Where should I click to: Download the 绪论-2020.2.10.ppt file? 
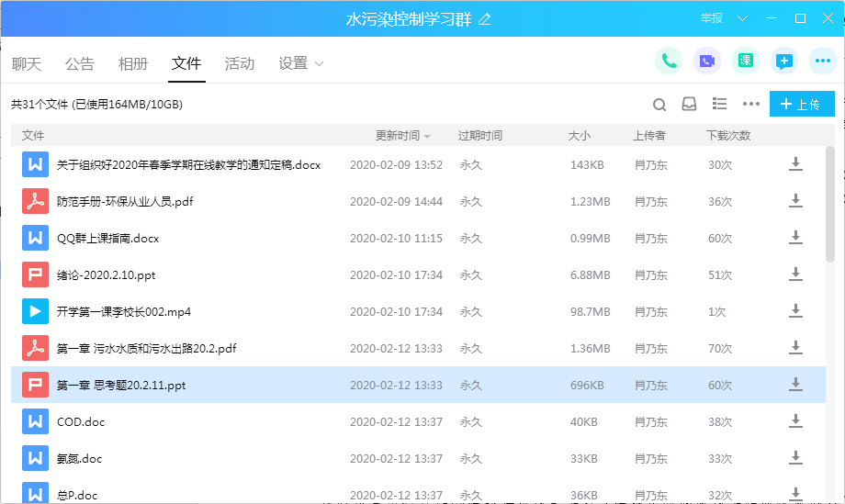pyautogui.click(x=795, y=274)
